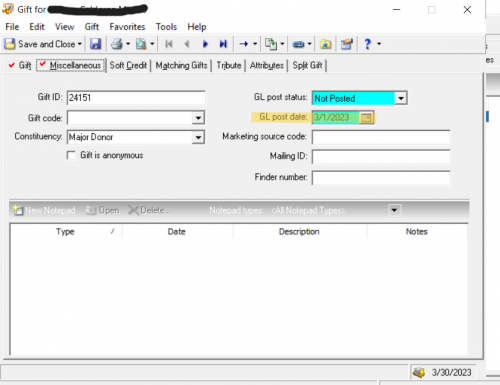This screenshot has height=385, width=500.
Task: Open Save and Close dropdown arrow
Action: pyautogui.click(x=80, y=44)
